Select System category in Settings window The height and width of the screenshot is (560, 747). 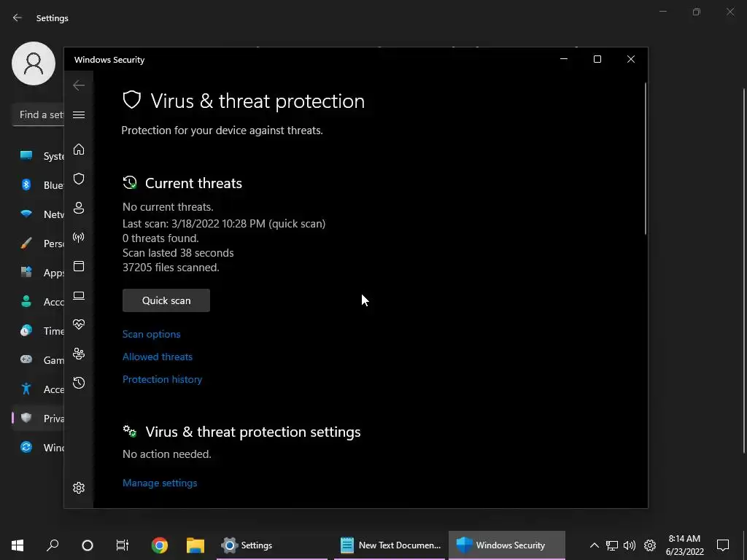pyautogui.click(x=38, y=156)
